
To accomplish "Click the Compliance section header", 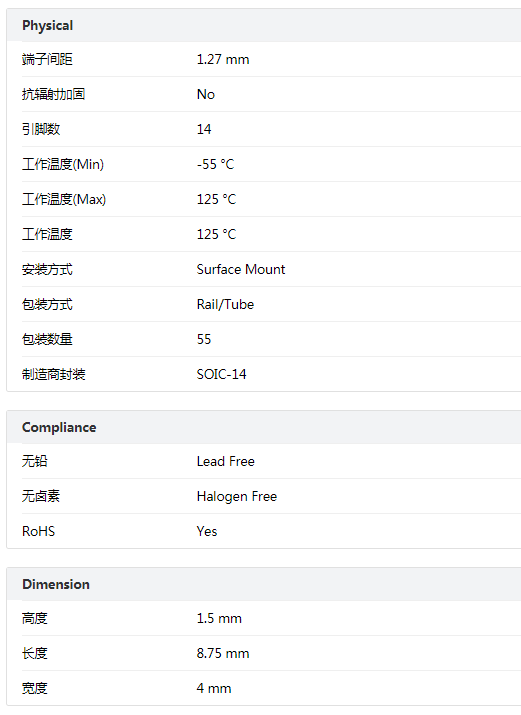I will click(59, 427).
